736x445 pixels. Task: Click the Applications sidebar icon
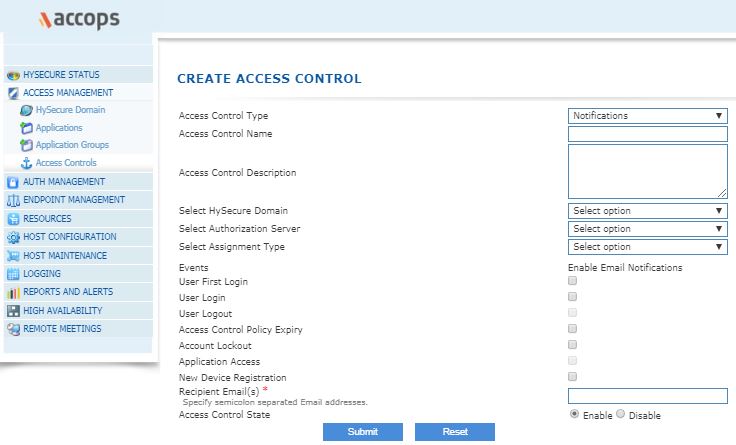coord(26,128)
